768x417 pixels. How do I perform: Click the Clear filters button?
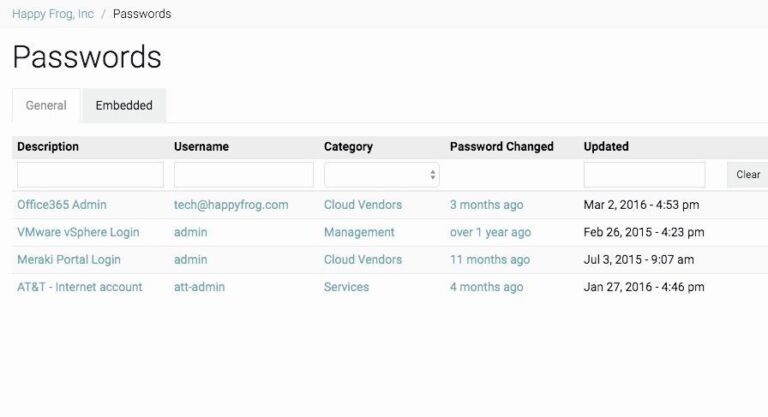[x=747, y=174]
